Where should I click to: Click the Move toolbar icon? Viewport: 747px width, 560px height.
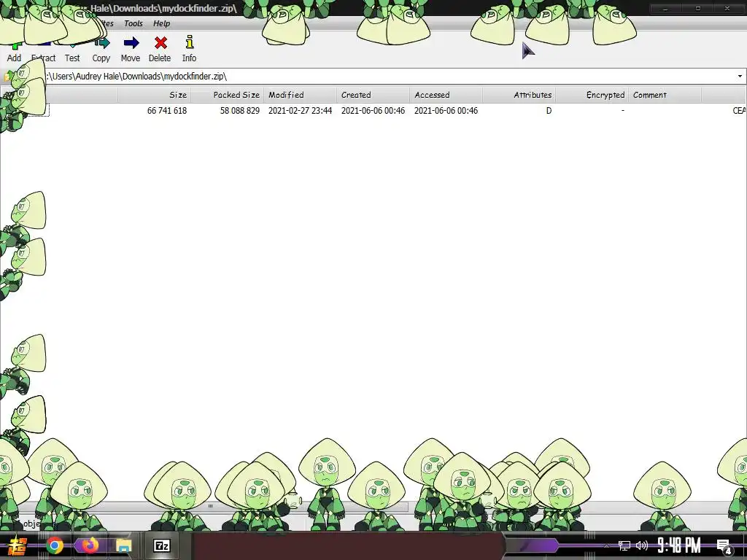click(x=131, y=43)
